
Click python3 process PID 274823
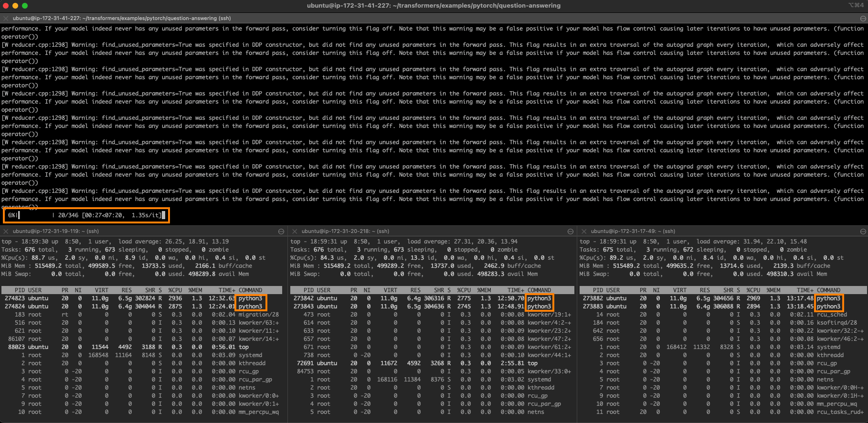(250, 298)
